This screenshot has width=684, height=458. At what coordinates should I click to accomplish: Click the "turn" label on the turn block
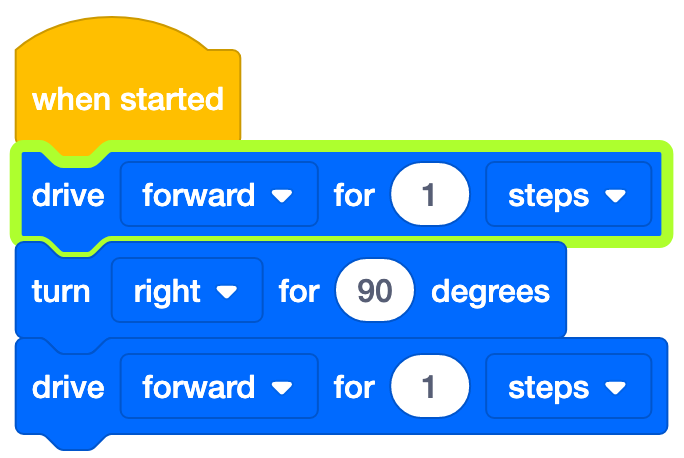tap(61, 292)
